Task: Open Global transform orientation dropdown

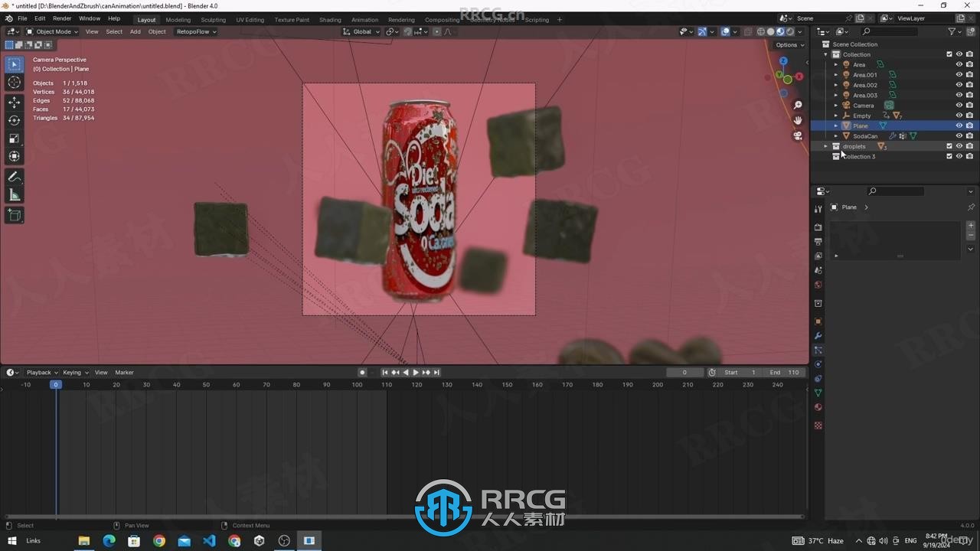Action: tap(361, 31)
